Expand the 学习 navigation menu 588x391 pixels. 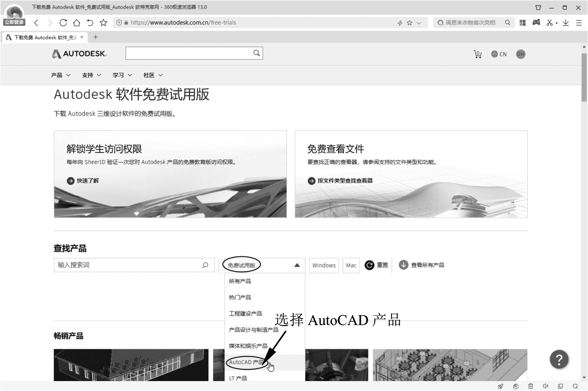pyautogui.click(x=122, y=75)
